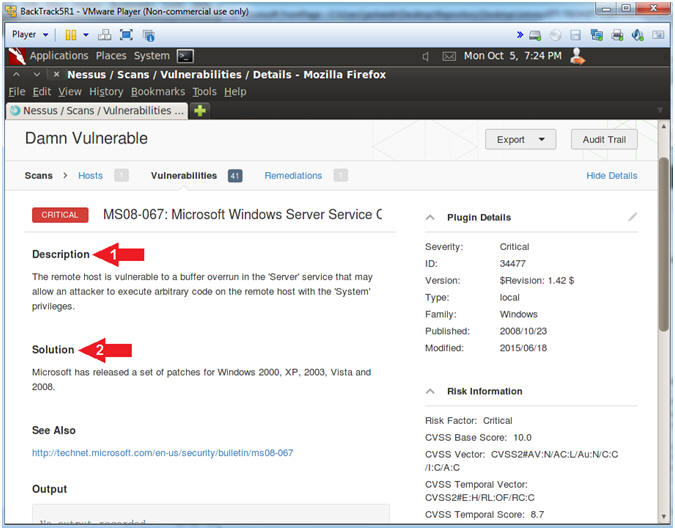The height and width of the screenshot is (530, 675).
Task: Open the Firefox File menu
Action: click(17, 92)
